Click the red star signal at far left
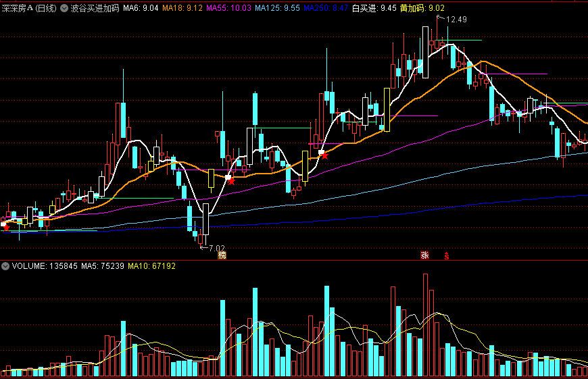Screen dimensions: 588x379 [6, 228]
